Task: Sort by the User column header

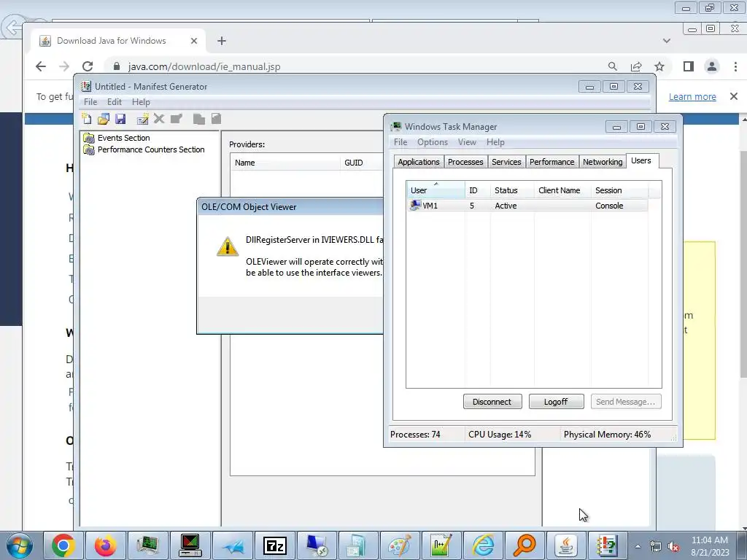Action: [436, 190]
